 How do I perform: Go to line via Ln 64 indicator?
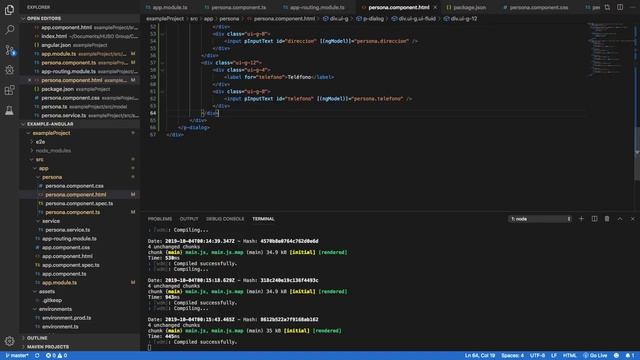(480, 356)
